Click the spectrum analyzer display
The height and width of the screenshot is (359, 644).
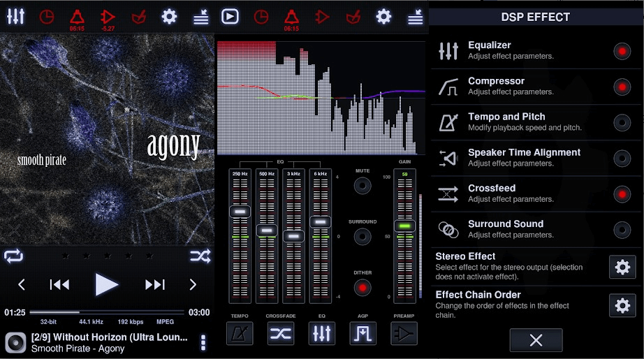pos(321,98)
